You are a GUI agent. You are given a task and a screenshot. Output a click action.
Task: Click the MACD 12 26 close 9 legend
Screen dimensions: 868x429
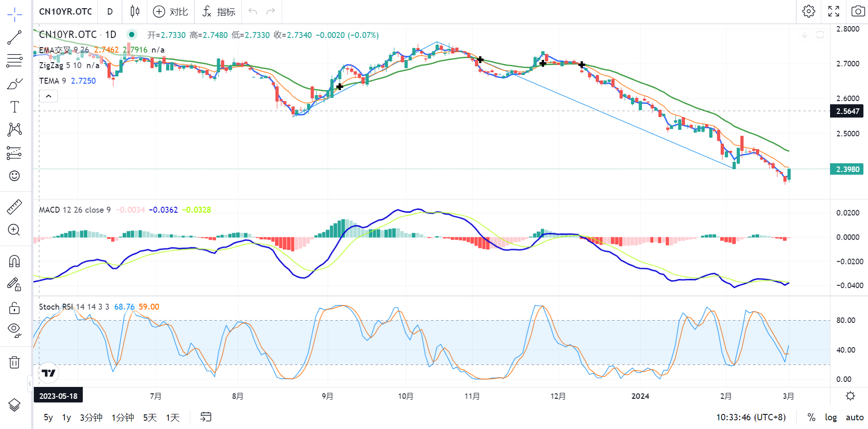[x=75, y=210]
